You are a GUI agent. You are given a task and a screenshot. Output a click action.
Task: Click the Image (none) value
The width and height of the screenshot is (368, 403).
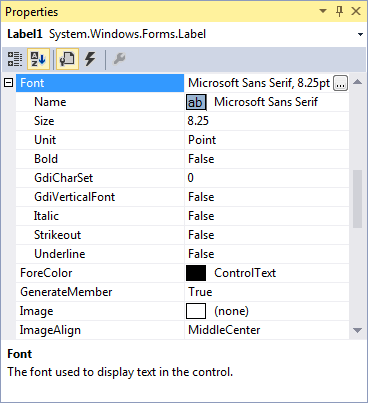click(231, 311)
